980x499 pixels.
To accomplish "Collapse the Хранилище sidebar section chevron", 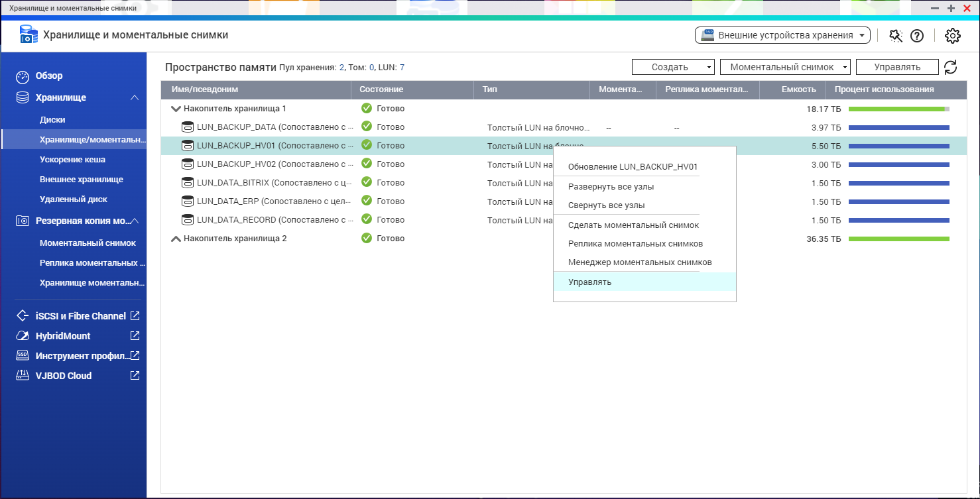I will point(135,97).
